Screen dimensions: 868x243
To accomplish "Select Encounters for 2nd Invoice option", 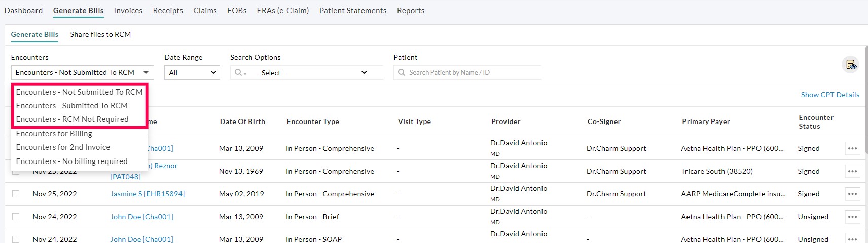I will [x=63, y=147].
